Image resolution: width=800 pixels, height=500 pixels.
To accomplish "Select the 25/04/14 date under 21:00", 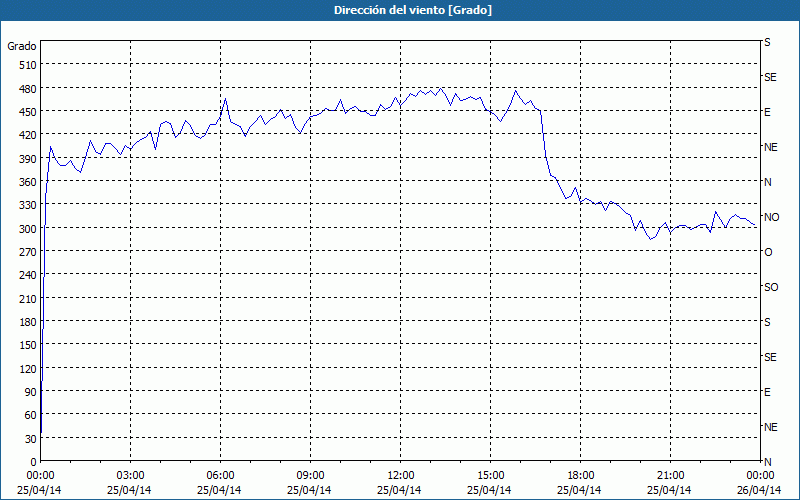I will [x=669, y=490].
